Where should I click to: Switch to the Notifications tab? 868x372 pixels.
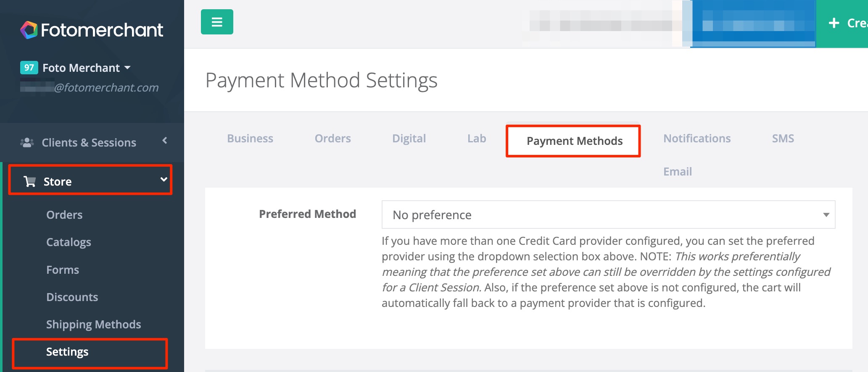(x=697, y=139)
